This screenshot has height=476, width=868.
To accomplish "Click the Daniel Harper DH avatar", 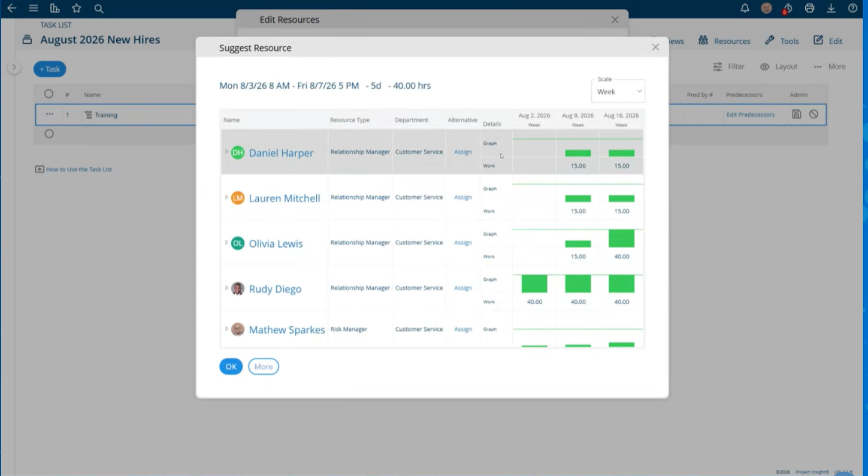I will pos(238,152).
